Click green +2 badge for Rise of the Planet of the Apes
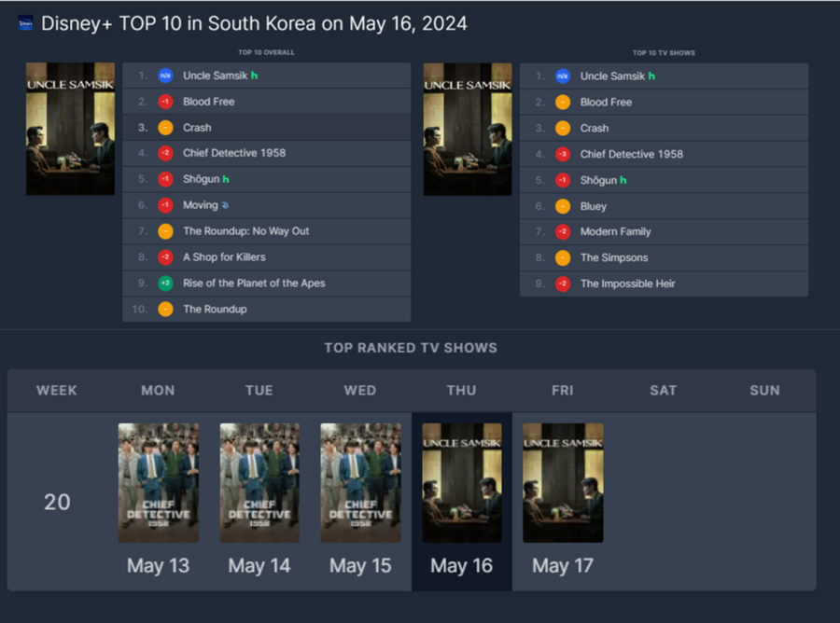Image resolution: width=840 pixels, height=623 pixels. [x=165, y=284]
